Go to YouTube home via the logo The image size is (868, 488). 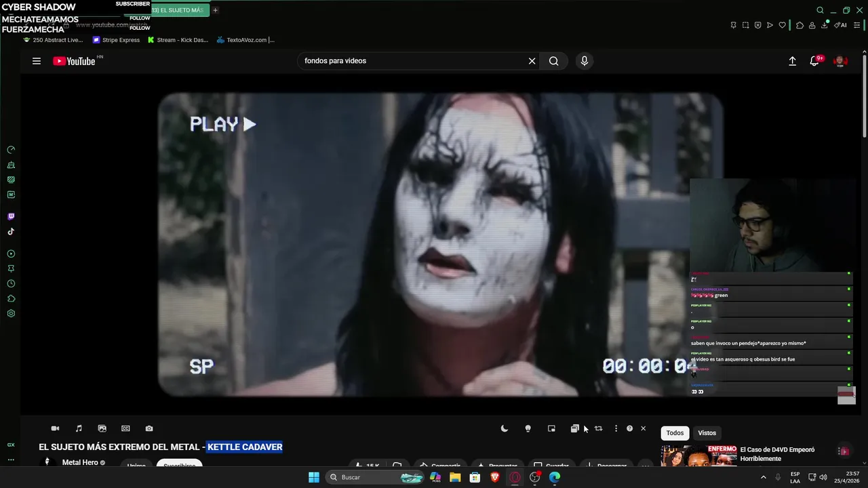click(x=74, y=61)
